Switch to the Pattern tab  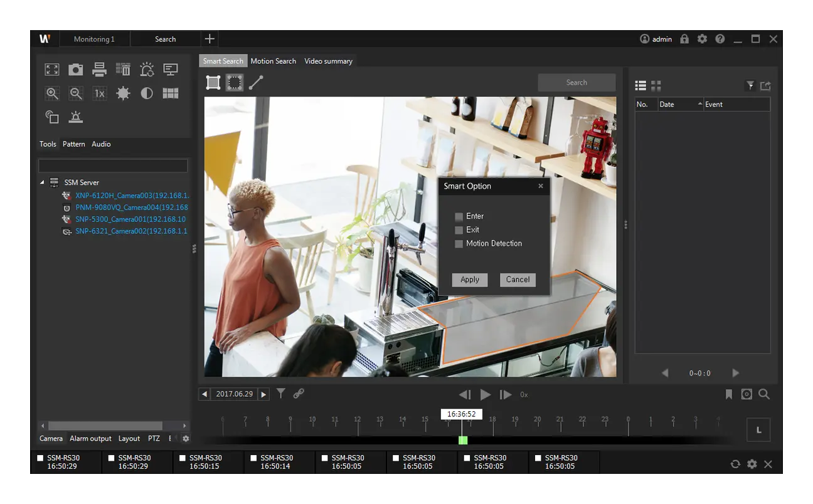(x=74, y=144)
